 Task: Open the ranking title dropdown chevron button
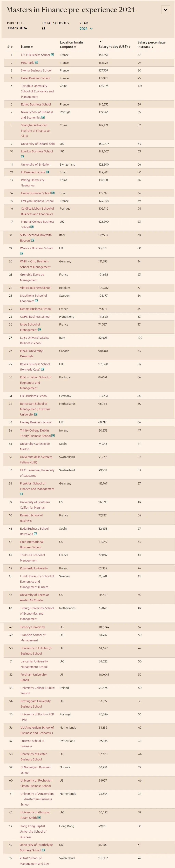coord(165,10)
